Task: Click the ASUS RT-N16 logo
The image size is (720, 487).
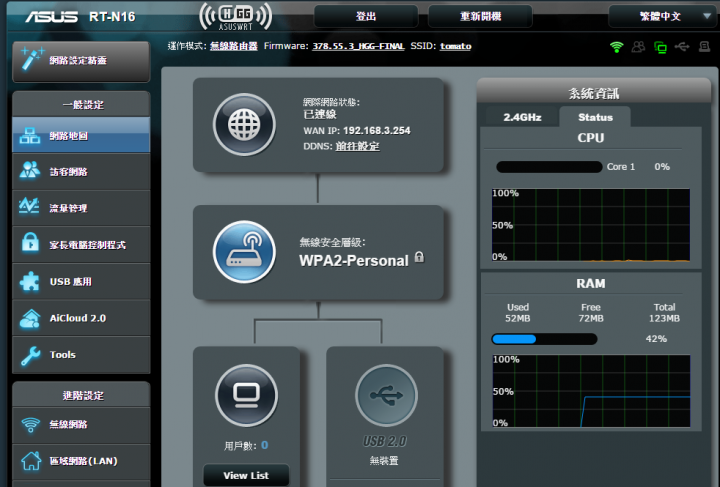Action: (80, 17)
